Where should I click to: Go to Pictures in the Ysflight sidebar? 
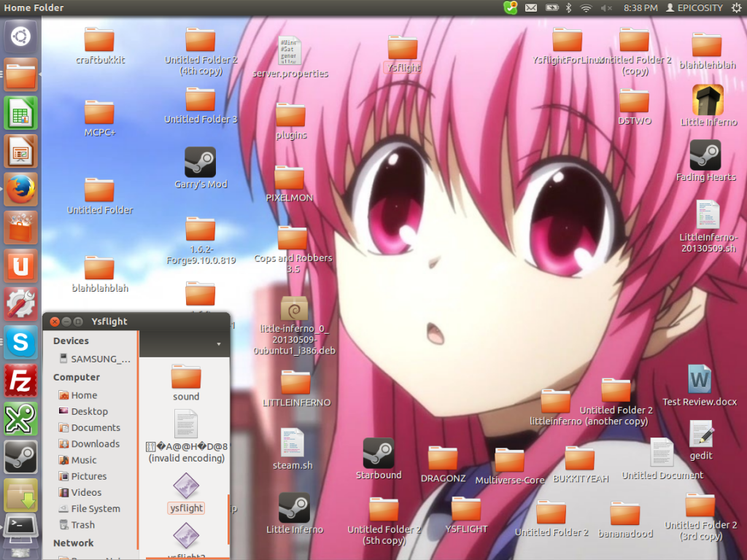[x=82, y=476]
